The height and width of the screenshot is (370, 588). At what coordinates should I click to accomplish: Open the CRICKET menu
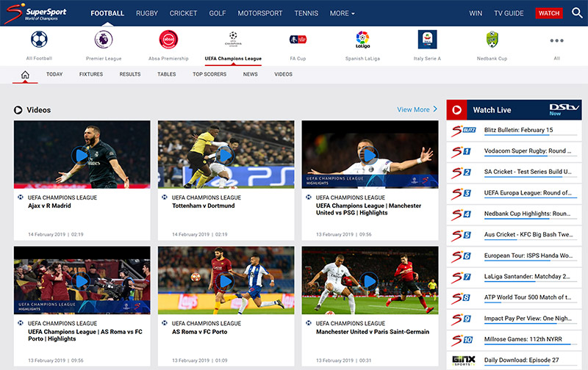pos(183,13)
